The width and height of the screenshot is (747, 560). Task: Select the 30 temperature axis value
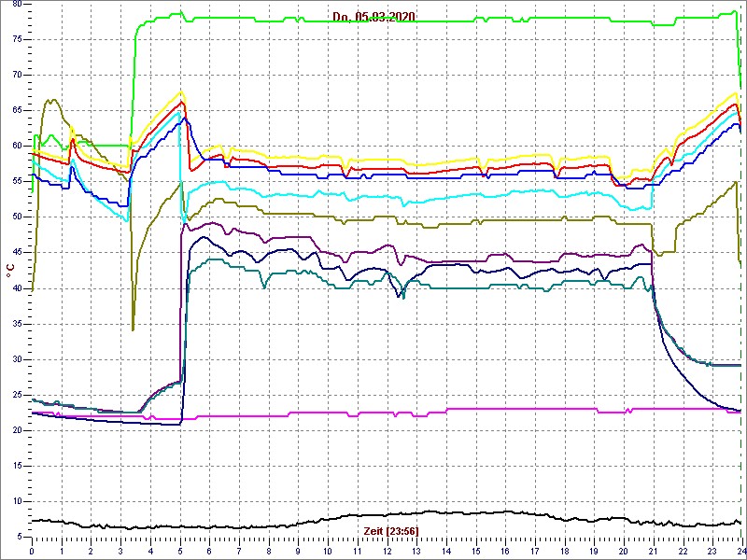(x=17, y=359)
